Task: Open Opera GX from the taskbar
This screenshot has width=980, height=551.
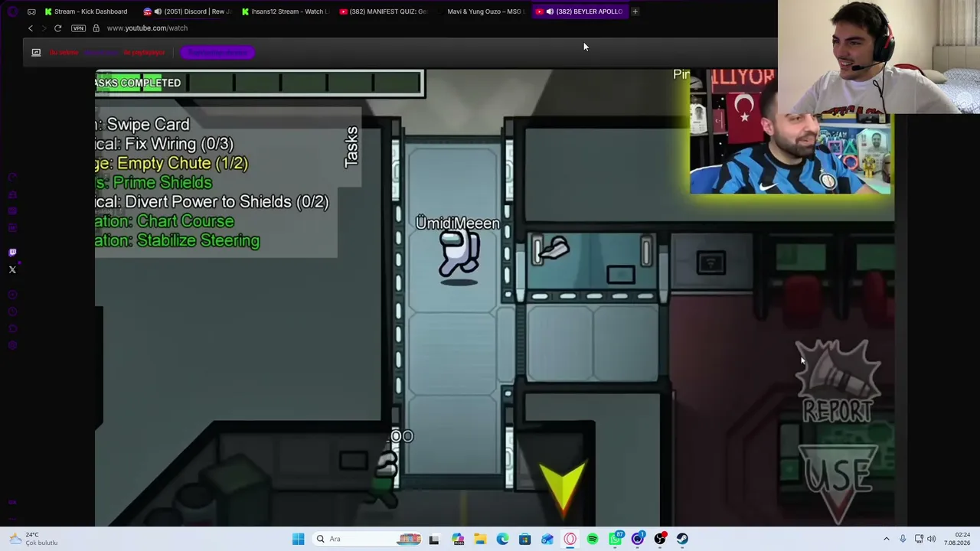Action: 637,539
